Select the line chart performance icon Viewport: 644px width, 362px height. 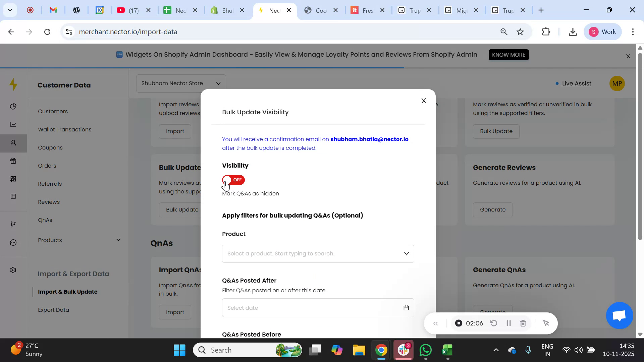(x=13, y=124)
